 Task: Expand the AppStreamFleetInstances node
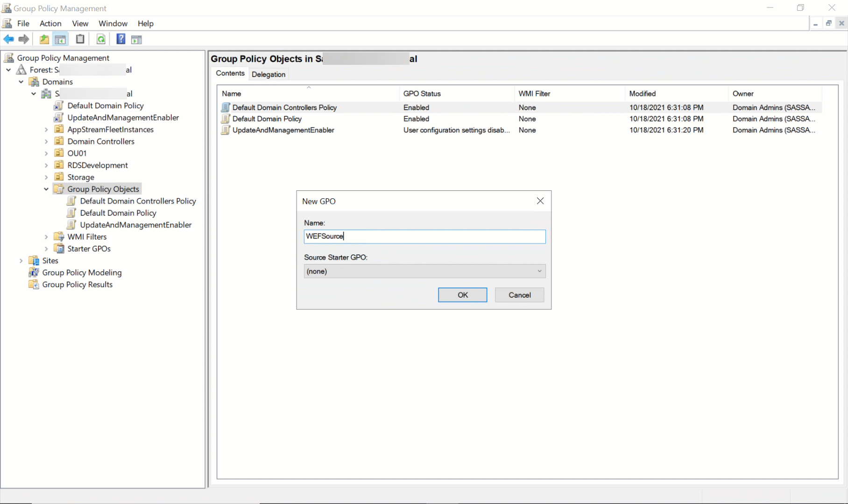pos(46,129)
